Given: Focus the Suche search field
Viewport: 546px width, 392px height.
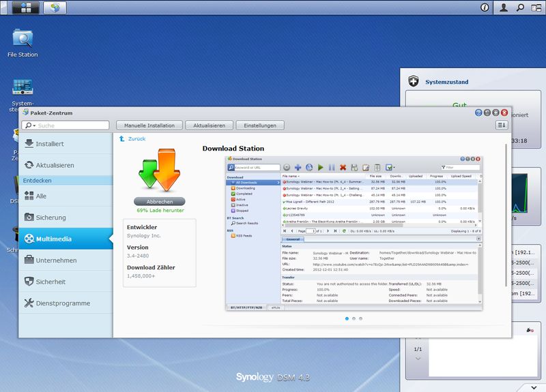Looking at the screenshot, I should [x=66, y=125].
